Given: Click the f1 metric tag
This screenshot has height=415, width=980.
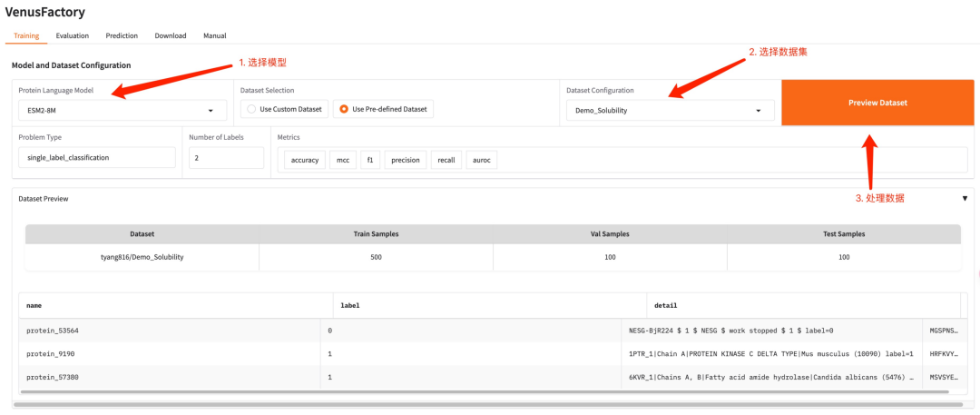Looking at the screenshot, I should 369,160.
